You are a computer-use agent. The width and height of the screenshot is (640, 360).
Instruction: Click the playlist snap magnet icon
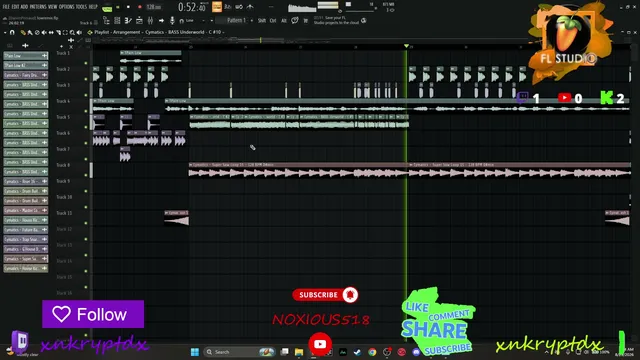[x=12, y=32]
